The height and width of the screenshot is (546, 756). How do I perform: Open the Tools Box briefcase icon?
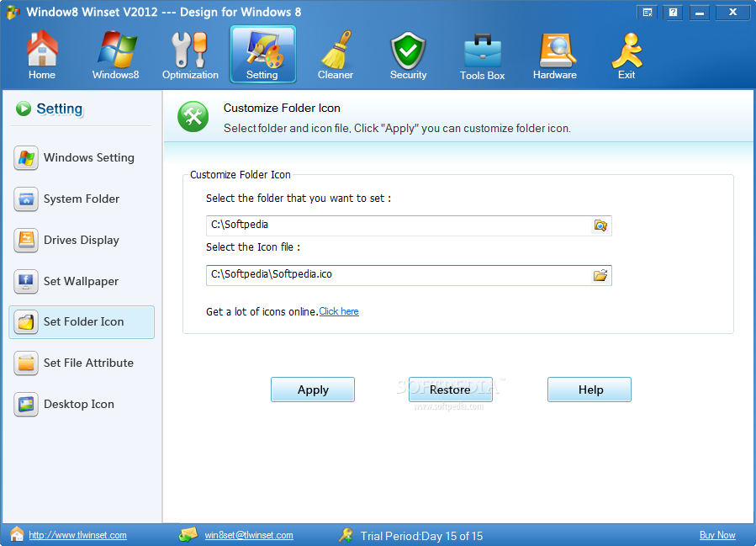(x=482, y=50)
